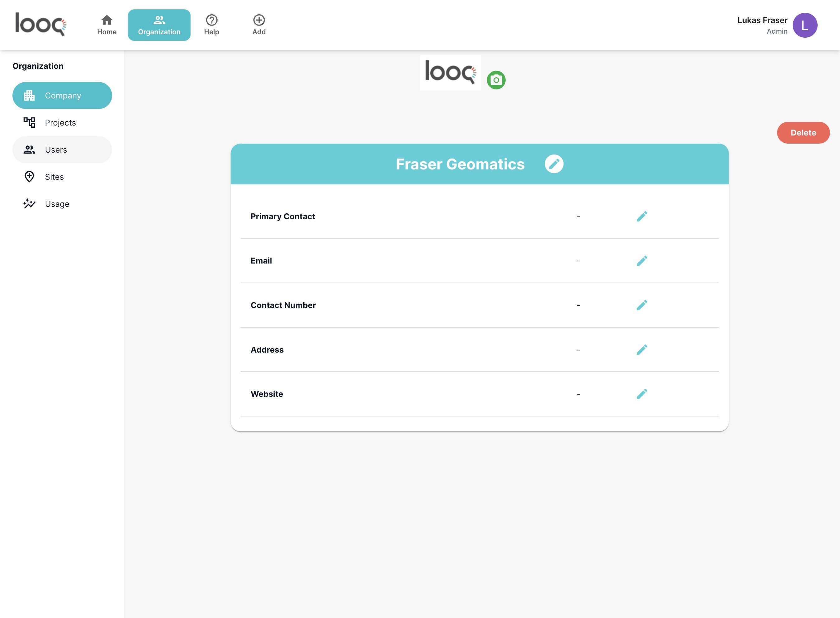Click the Website edit pencil icon
This screenshot has height=618, width=840.
coord(641,394)
